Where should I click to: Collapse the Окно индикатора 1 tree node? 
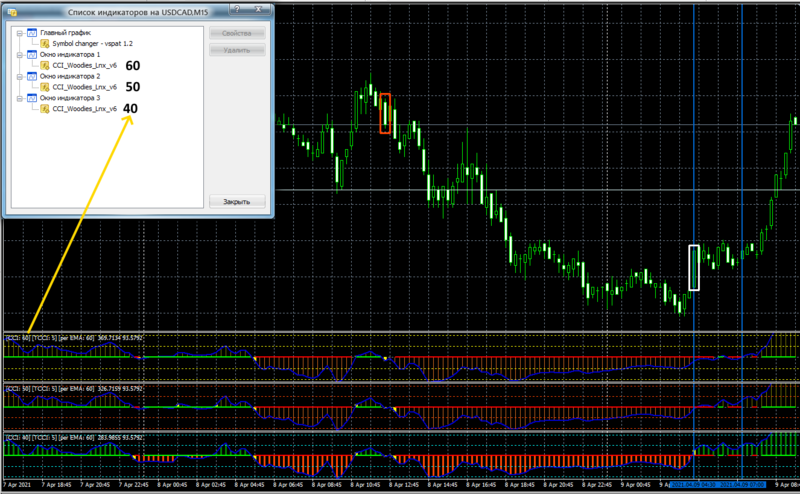point(19,55)
